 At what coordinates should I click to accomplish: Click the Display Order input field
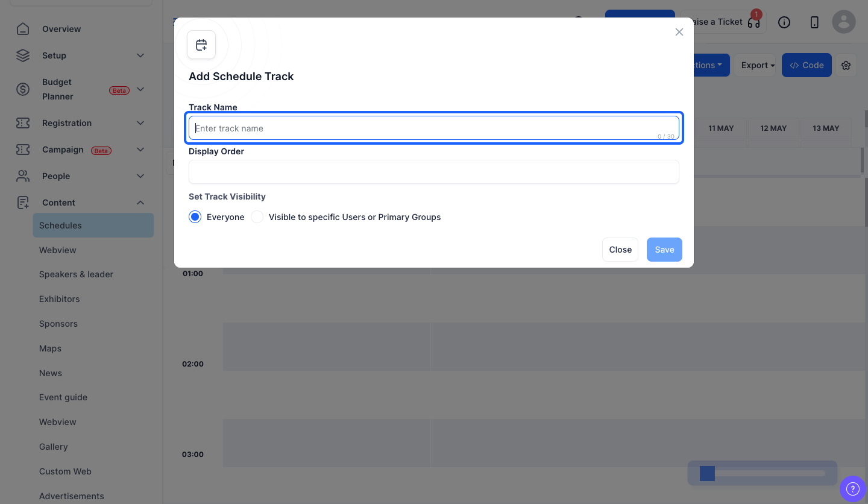point(434,172)
